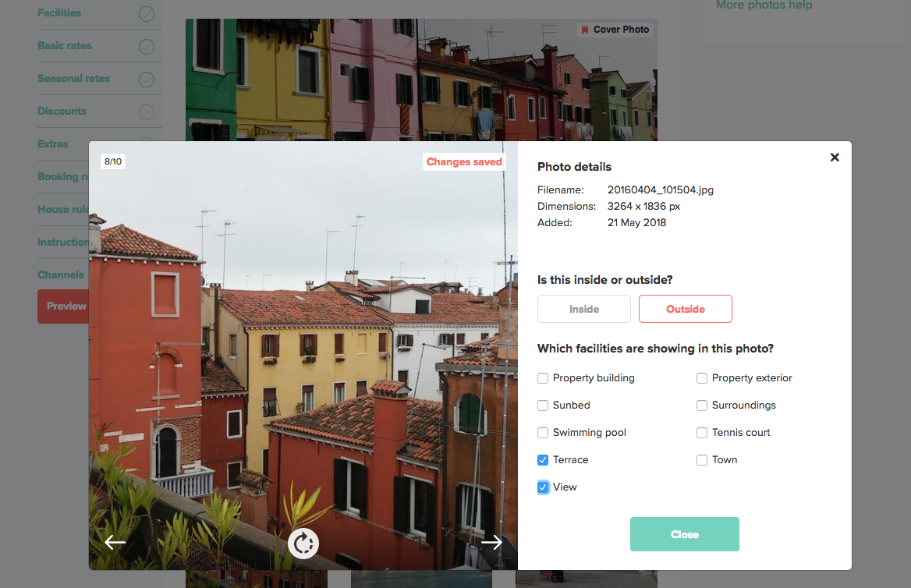Close the photo details dialog with X

835,157
